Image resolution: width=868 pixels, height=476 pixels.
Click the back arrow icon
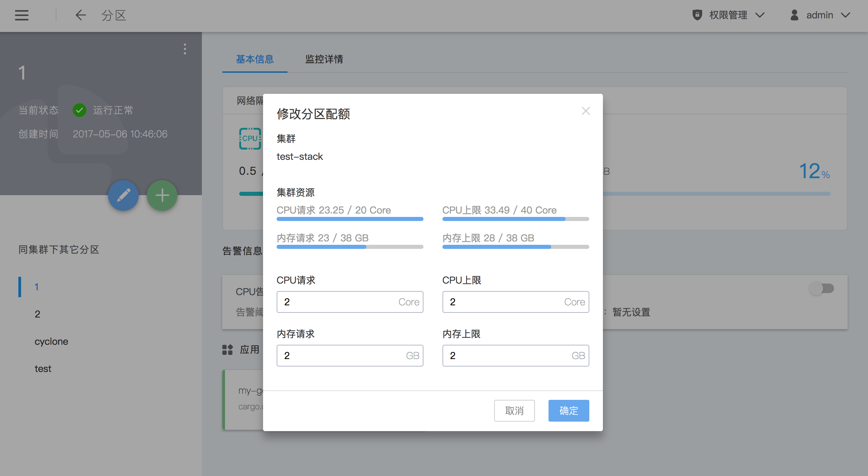tap(81, 15)
